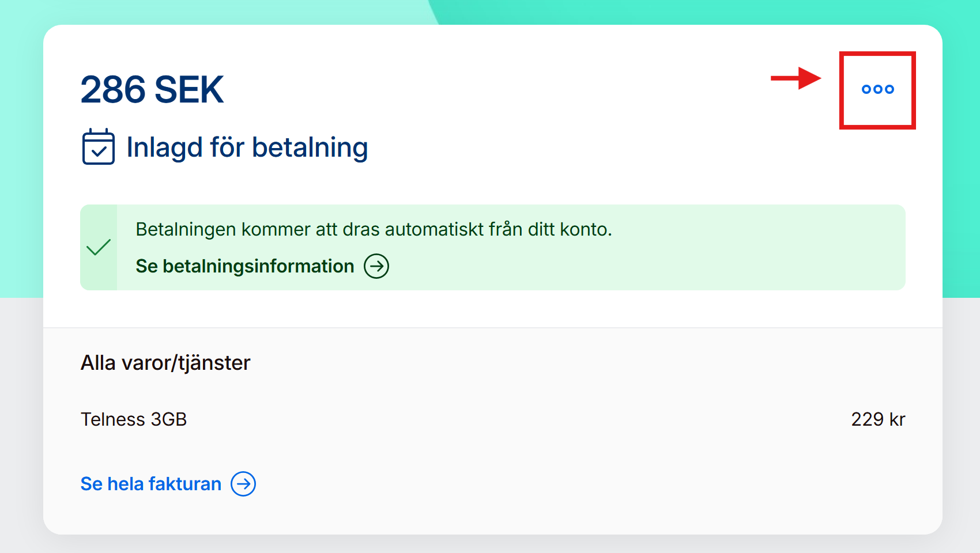Click the automatic payment message text

click(374, 229)
